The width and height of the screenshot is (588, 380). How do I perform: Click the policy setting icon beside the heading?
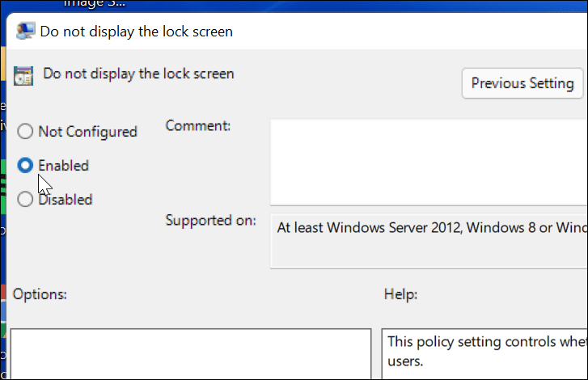pos(24,75)
